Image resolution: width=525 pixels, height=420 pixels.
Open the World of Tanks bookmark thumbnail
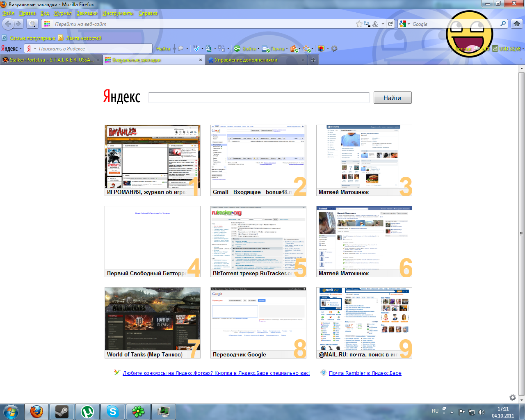[x=153, y=323]
